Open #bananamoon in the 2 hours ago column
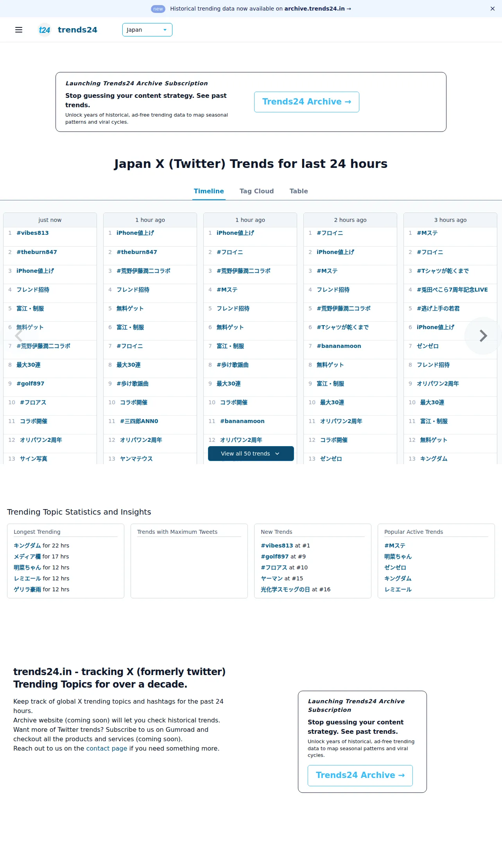This screenshot has width=502, height=868. click(339, 346)
